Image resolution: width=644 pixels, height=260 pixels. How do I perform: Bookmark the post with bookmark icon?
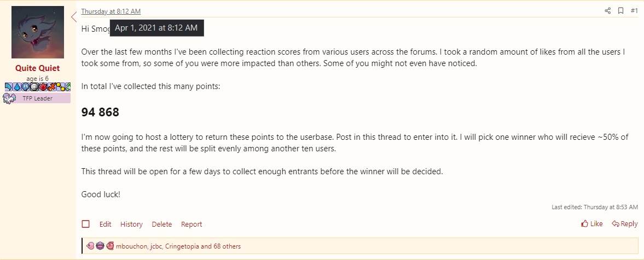(x=621, y=10)
